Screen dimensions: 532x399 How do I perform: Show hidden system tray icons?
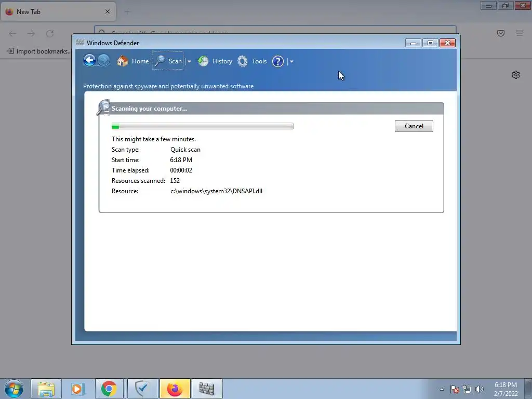tap(442, 389)
